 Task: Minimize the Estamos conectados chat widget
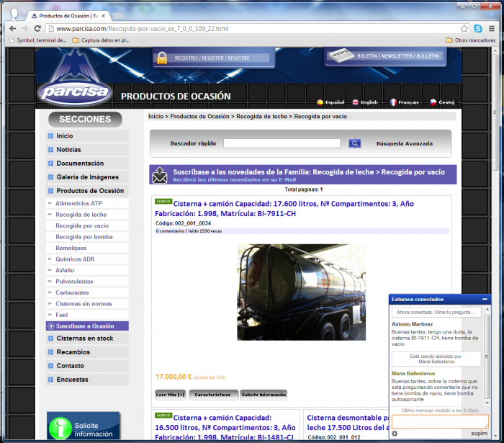(485, 299)
